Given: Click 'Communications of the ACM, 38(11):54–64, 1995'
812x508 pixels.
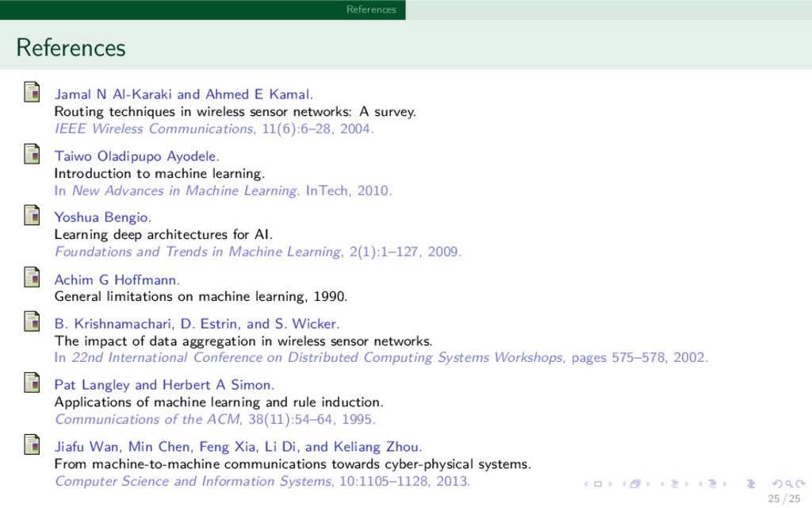Looking at the screenshot, I should tap(215, 419).
